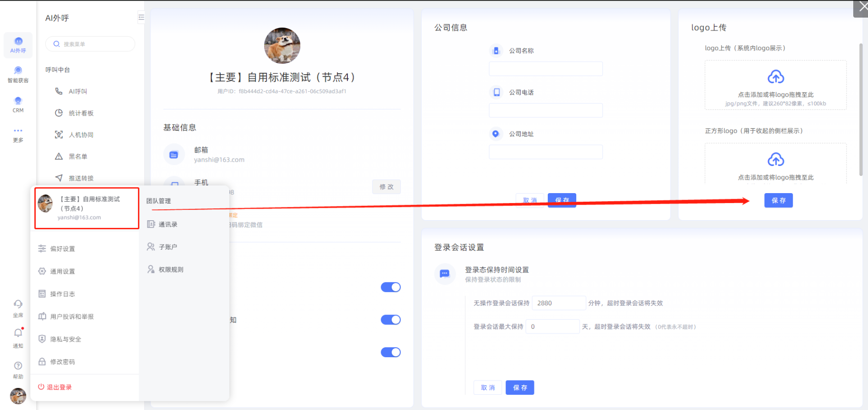Click the 公司名称 input field
Image resolution: width=868 pixels, height=410 pixels.
[x=545, y=69]
